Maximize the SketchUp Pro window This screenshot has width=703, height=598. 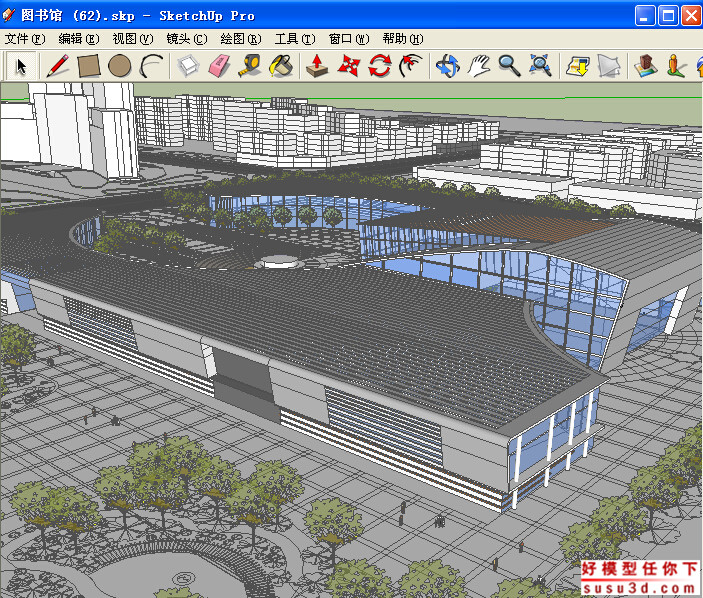(x=668, y=16)
